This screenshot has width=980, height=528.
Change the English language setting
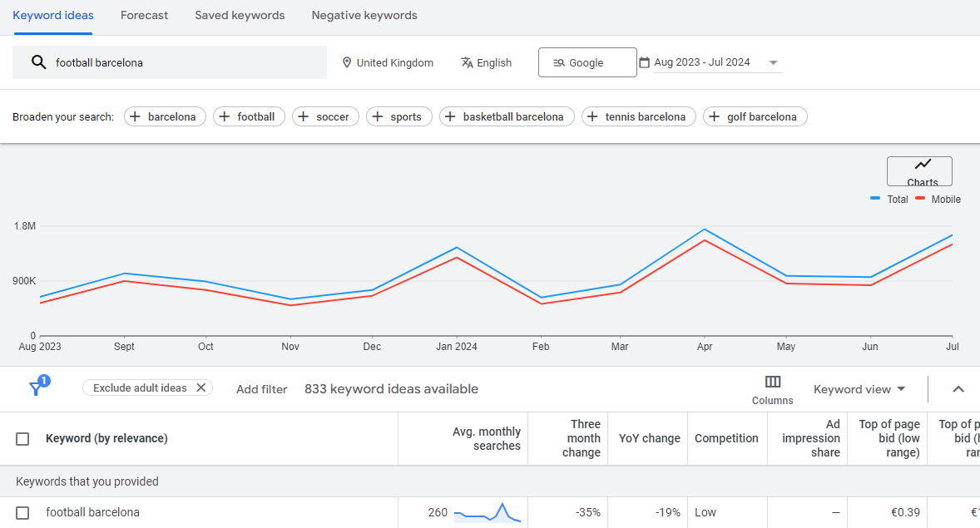[x=486, y=62]
